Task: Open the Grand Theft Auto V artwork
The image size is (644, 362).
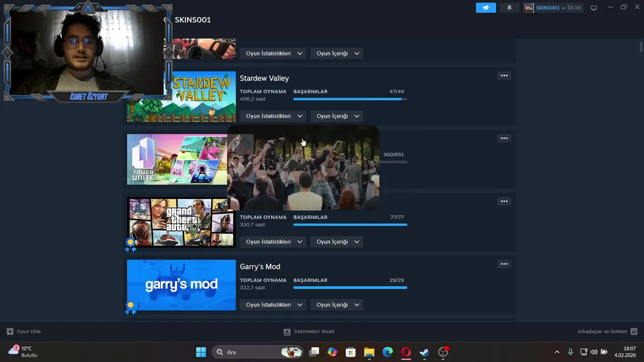Action: point(181,222)
